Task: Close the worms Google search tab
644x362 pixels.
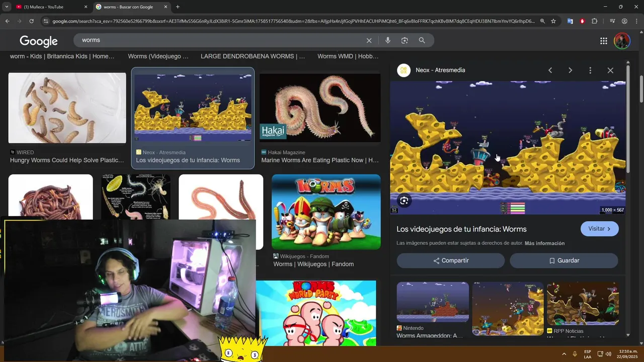Action: (x=166, y=7)
